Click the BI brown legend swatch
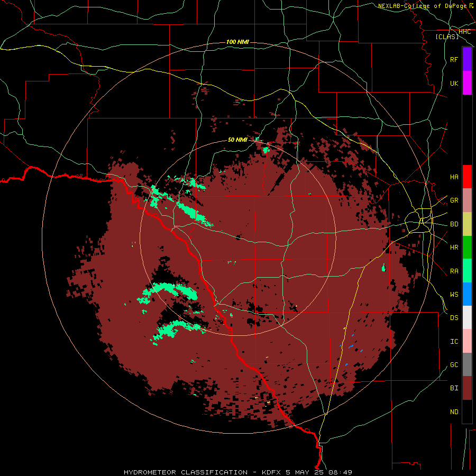 point(467,388)
